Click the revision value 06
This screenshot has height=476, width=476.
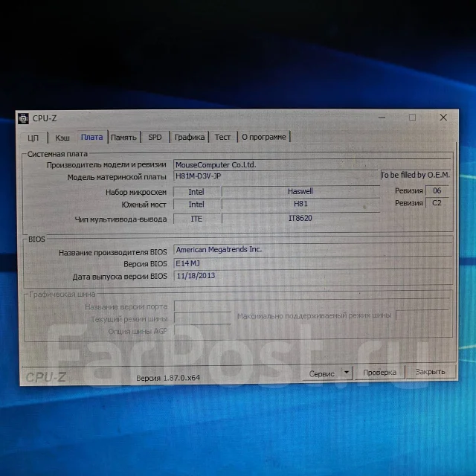pos(437,190)
